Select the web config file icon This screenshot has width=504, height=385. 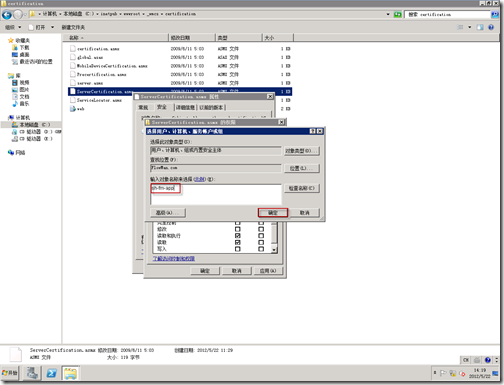pos(73,109)
